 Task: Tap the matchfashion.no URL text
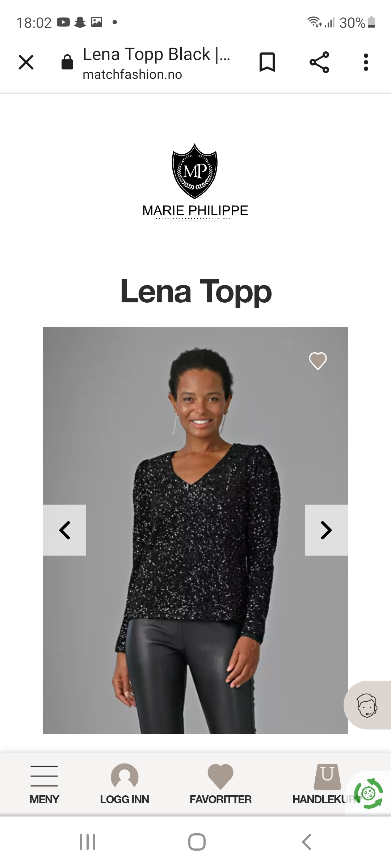point(133,75)
